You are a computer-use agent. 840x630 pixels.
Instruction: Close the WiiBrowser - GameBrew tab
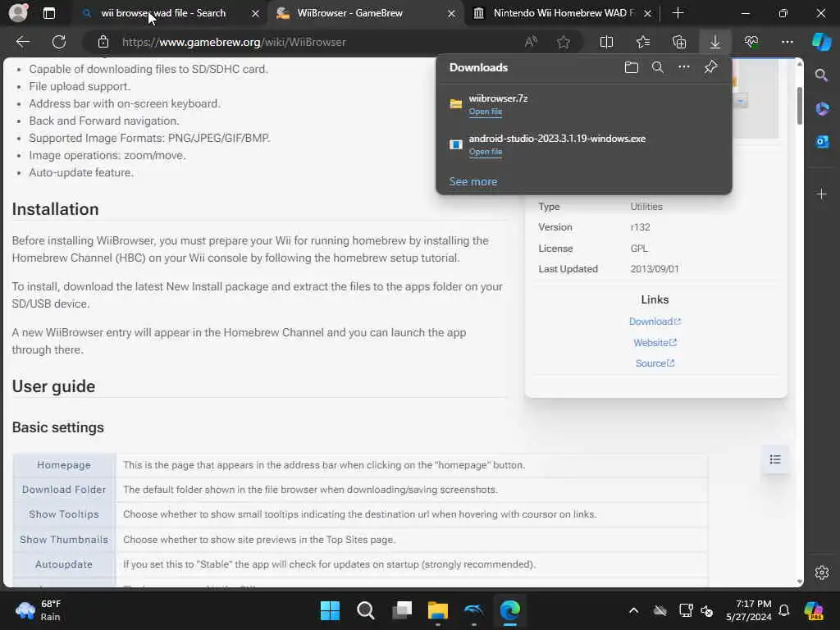(x=452, y=13)
